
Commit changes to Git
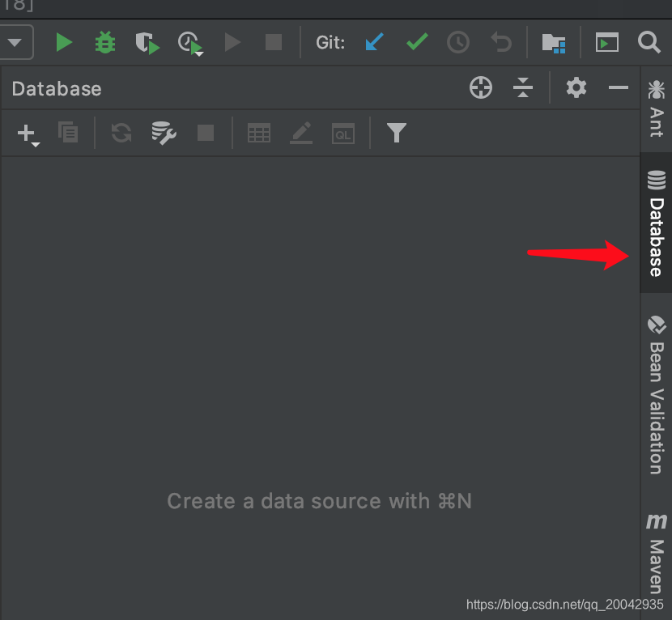point(416,42)
